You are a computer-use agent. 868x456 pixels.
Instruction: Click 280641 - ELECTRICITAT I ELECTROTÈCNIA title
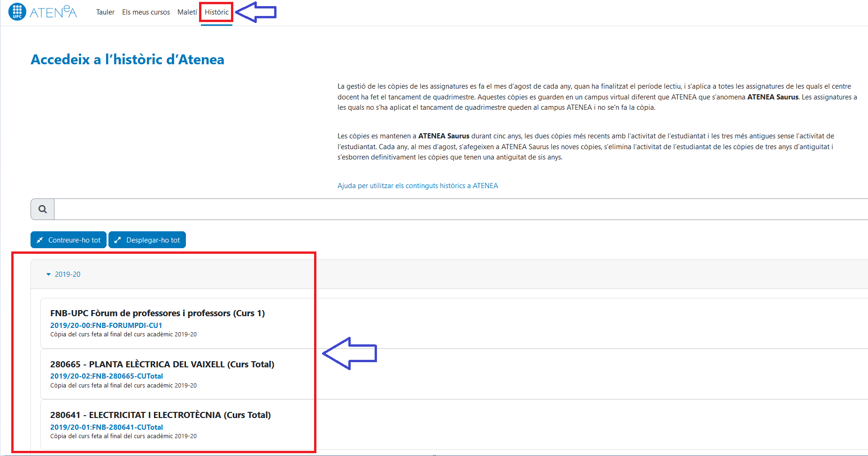(161, 415)
